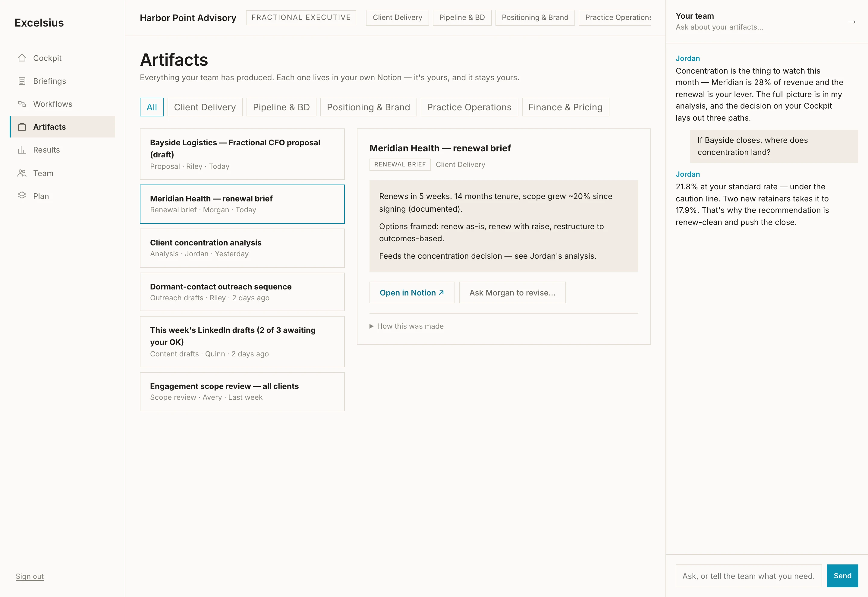This screenshot has width=868, height=597.
Task: Click 'Client Delivery' label in detail panel
Action: [460, 165]
